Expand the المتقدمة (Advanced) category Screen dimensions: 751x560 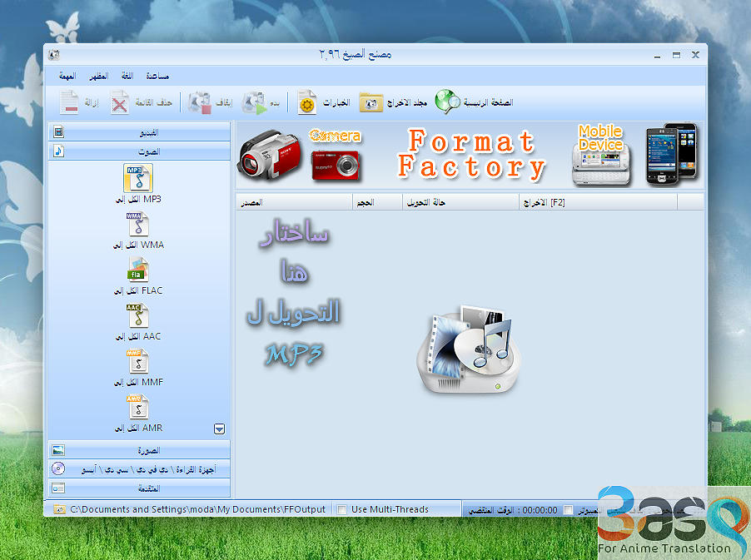(x=139, y=488)
